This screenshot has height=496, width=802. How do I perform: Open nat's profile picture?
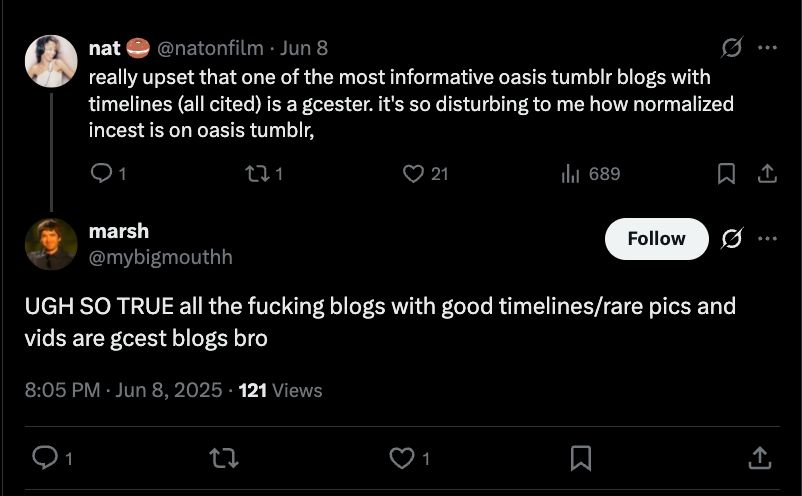pyautogui.click(x=51, y=61)
